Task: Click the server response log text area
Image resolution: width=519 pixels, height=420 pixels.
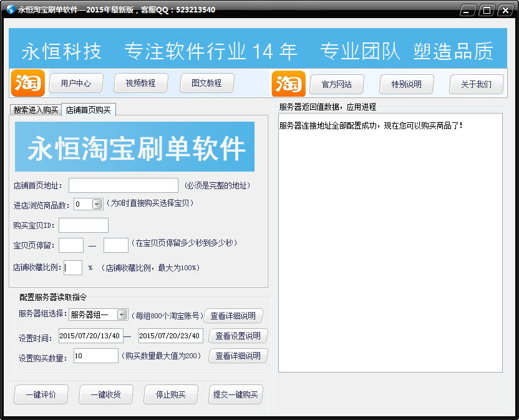Action: coord(390,243)
